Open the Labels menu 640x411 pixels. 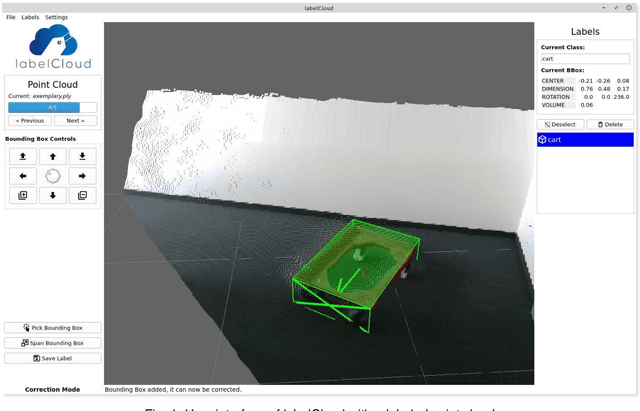point(30,17)
